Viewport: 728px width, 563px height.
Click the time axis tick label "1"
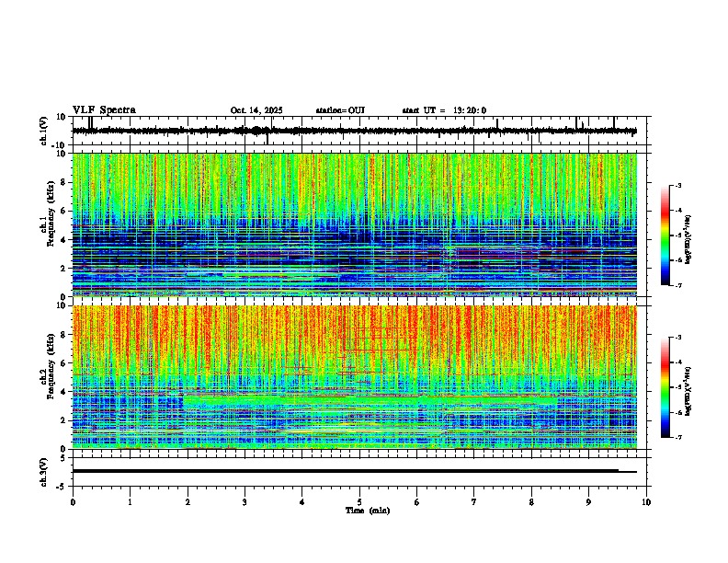[130, 502]
